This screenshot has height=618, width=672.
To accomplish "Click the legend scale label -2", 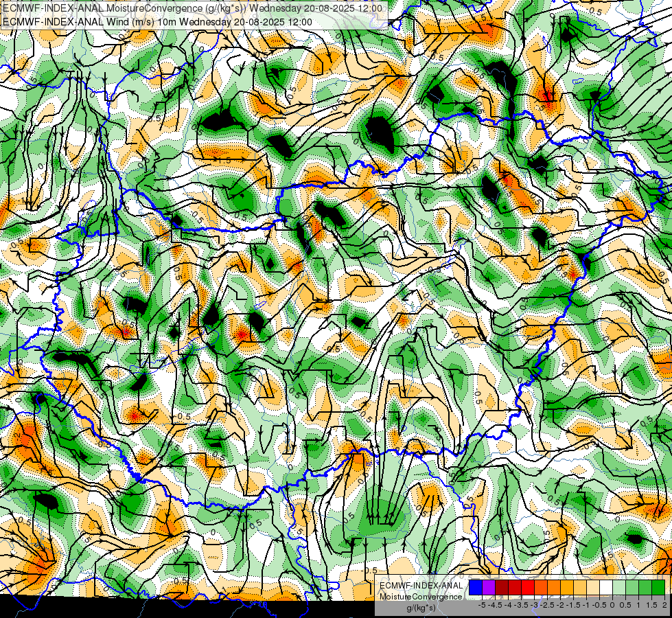I will tap(560, 605).
